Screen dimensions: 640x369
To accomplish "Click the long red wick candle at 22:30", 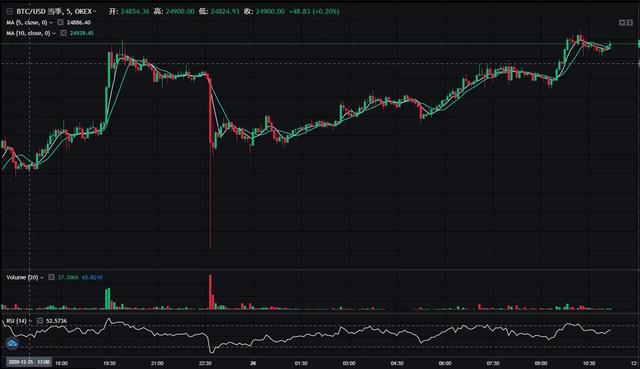I will click(211, 163).
